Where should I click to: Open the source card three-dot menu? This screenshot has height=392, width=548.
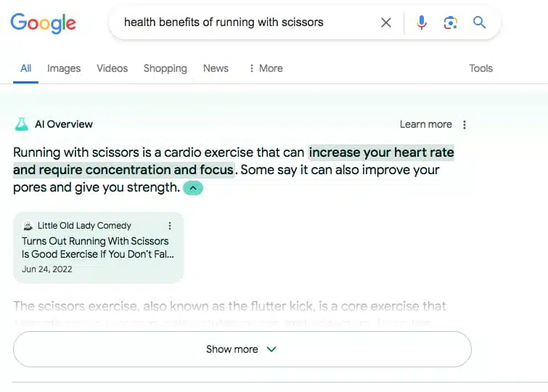[170, 226]
